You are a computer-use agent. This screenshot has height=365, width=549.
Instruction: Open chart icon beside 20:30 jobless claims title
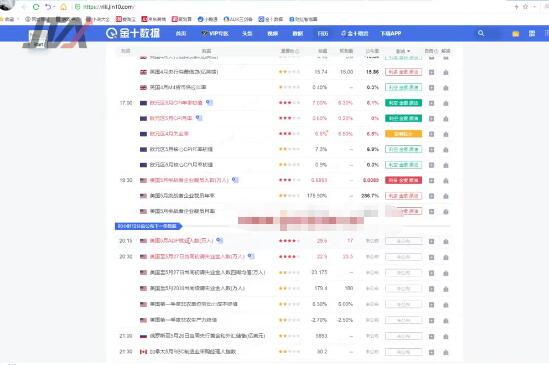pyautogui.click(x=251, y=256)
